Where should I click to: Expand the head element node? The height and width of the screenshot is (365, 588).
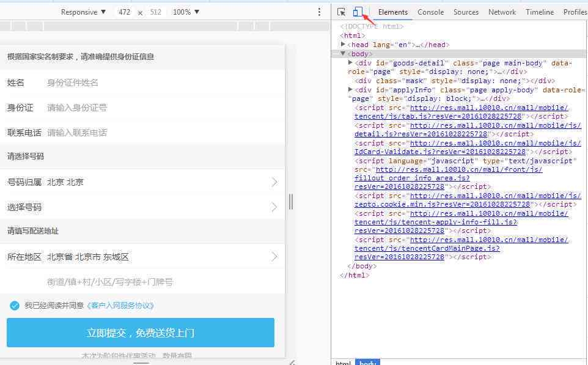343,44
